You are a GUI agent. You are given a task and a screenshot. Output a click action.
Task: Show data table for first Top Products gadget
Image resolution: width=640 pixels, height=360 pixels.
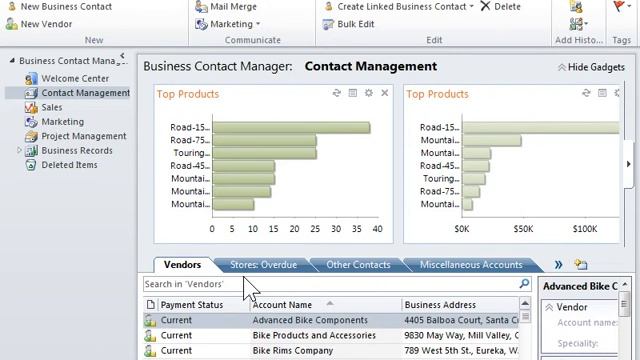[x=353, y=93]
